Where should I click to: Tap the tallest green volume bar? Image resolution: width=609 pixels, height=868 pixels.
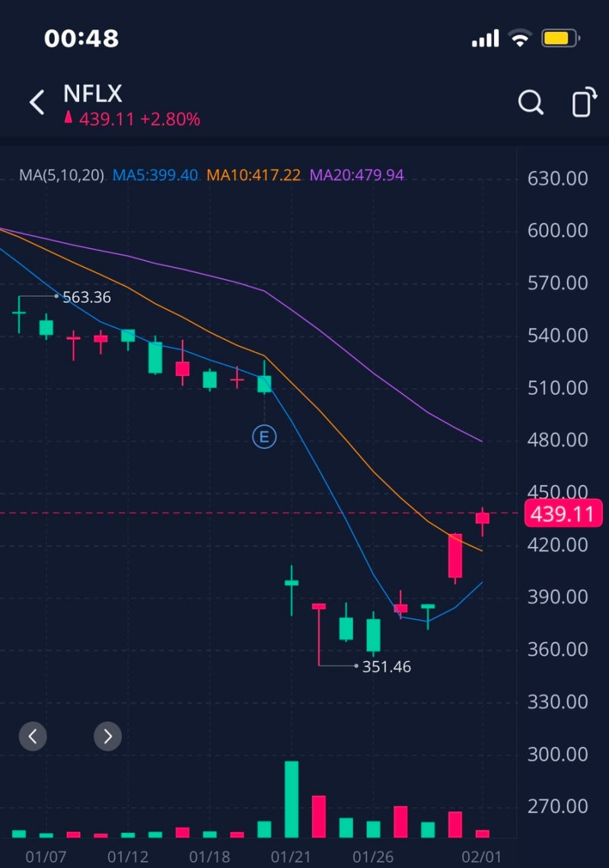(x=292, y=800)
